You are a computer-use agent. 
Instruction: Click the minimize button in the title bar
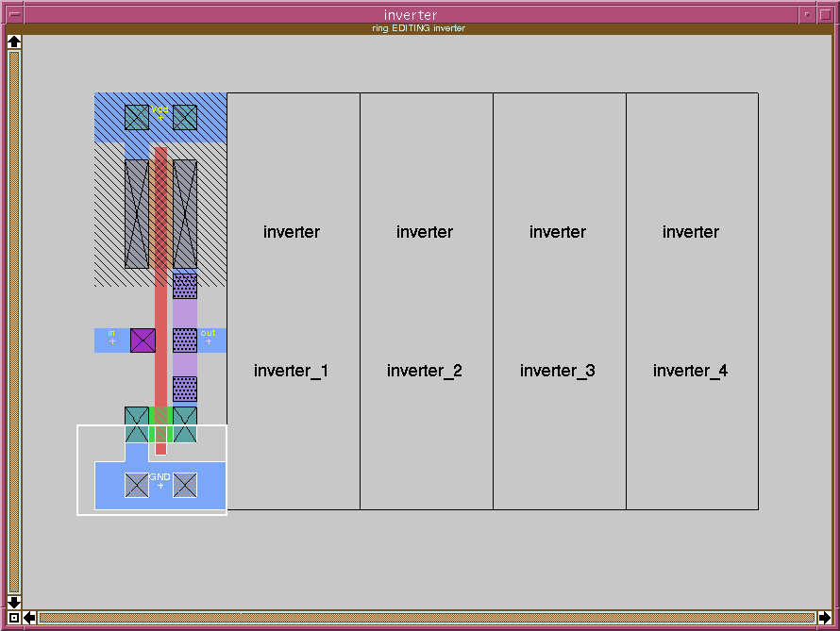pos(807,14)
